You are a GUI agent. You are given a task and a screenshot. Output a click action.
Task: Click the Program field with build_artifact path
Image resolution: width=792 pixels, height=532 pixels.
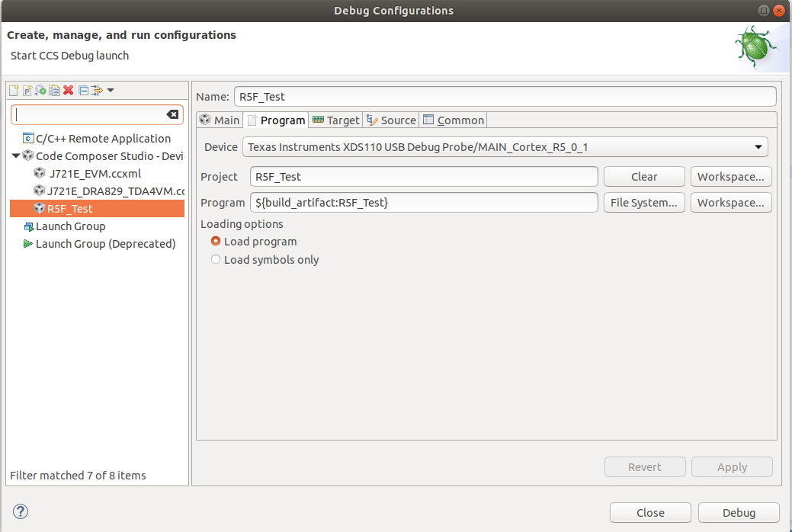[424, 203]
